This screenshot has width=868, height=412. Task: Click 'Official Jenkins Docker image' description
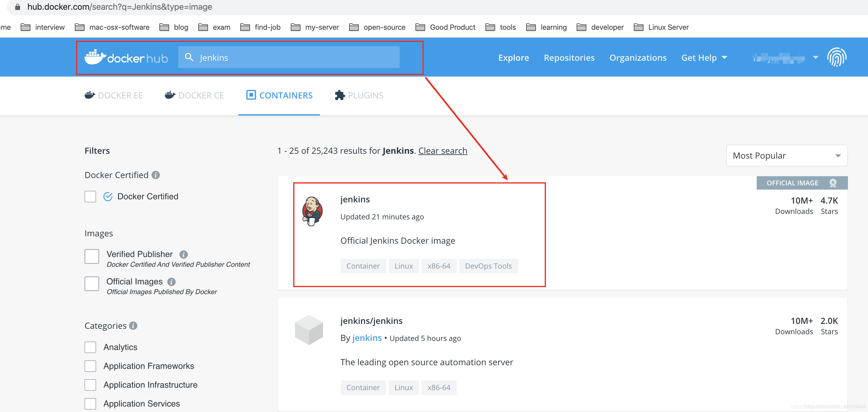pyautogui.click(x=398, y=241)
